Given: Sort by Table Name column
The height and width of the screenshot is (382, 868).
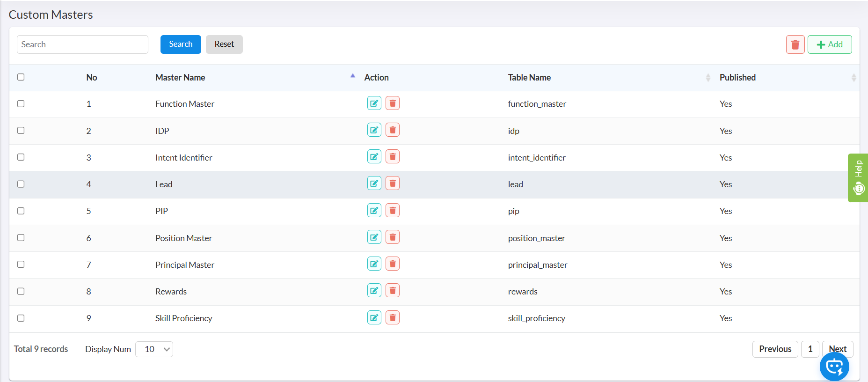Looking at the screenshot, I should click(x=529, y=78).
